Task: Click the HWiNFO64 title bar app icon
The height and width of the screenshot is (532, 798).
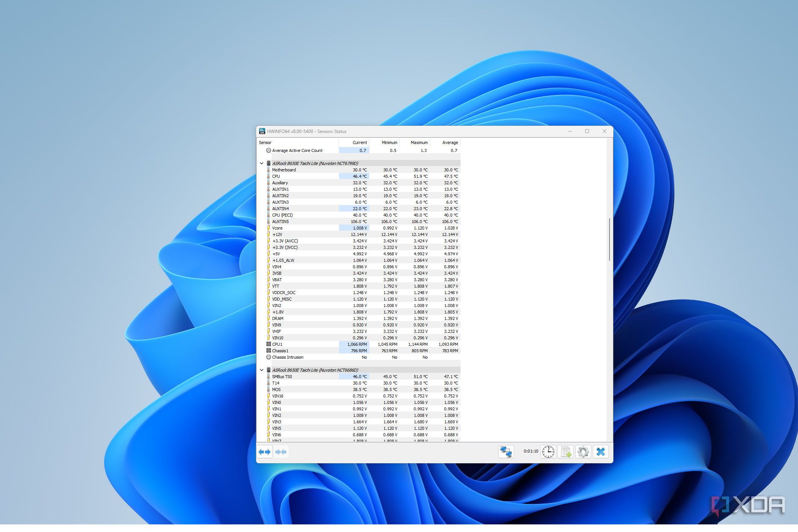Action: coord(262,131)
